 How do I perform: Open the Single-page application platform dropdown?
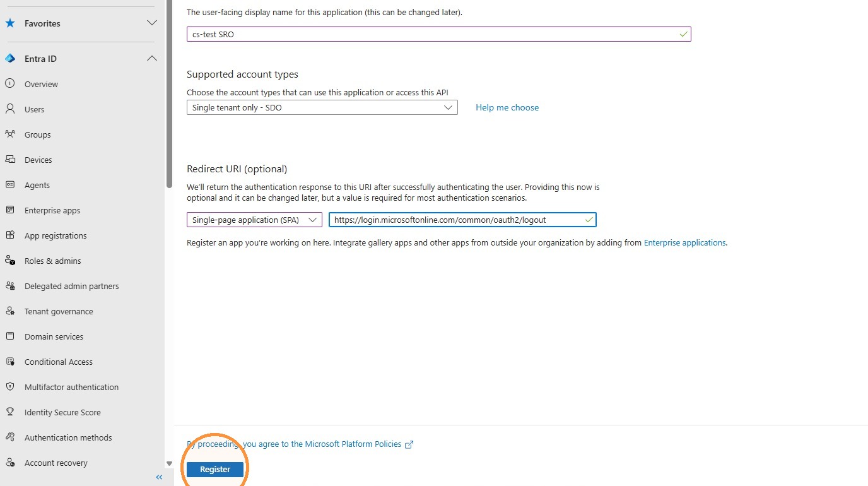point(255,220)
